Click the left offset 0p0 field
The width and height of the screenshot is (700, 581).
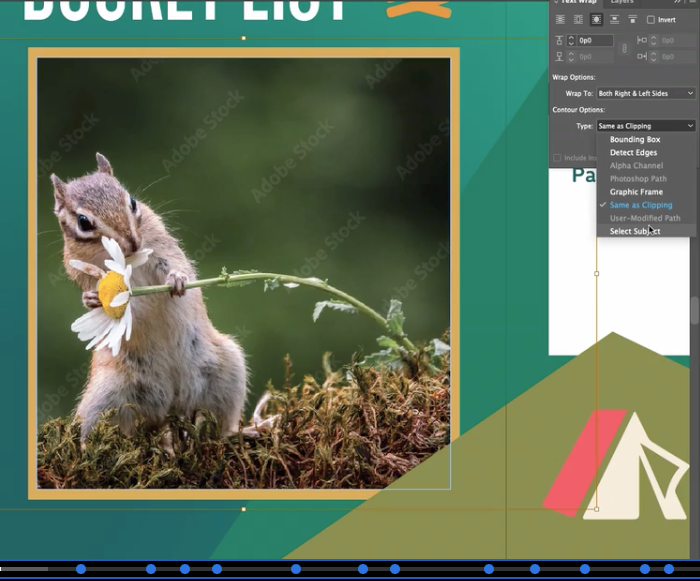tap(677, 41)
